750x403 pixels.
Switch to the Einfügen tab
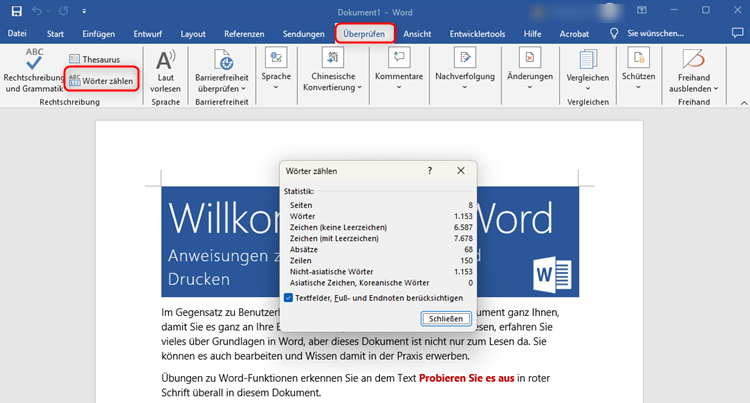99,33
